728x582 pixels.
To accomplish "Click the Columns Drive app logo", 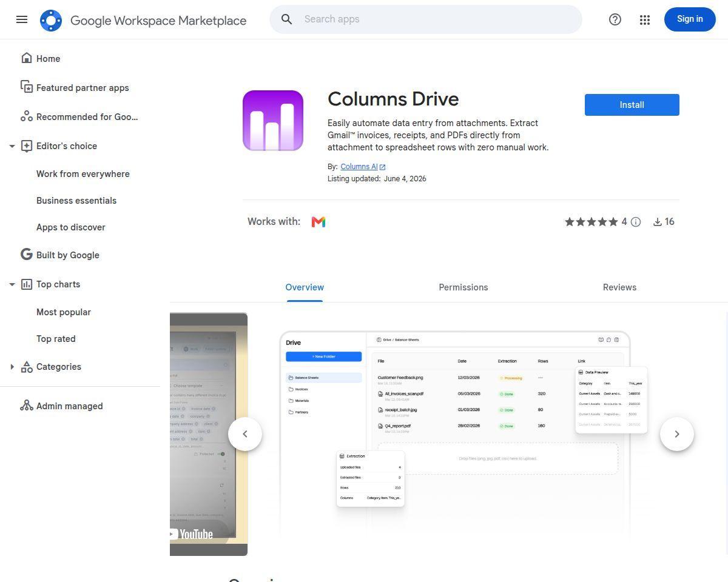I will click(273, 121).
